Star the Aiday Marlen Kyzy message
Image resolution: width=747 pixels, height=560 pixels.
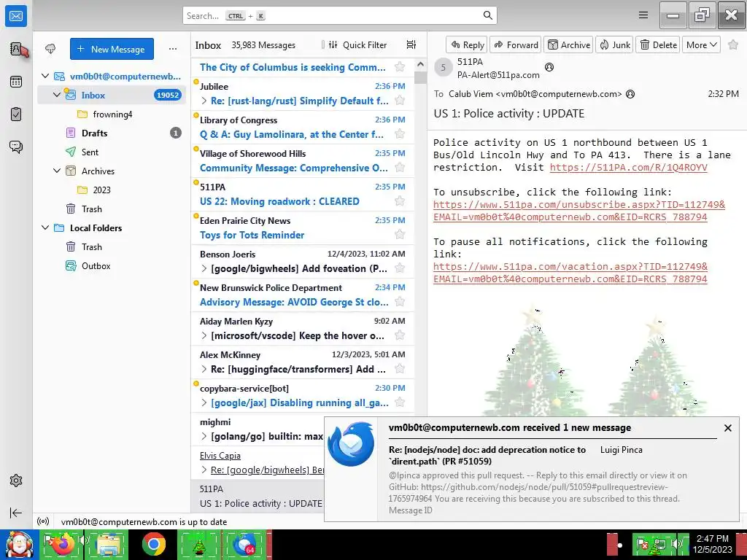pos(400,335)
